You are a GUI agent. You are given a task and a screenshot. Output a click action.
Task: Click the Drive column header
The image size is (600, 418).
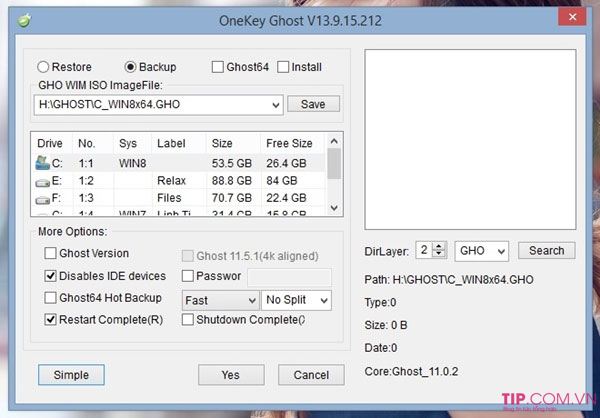click(x=50, y=144)
